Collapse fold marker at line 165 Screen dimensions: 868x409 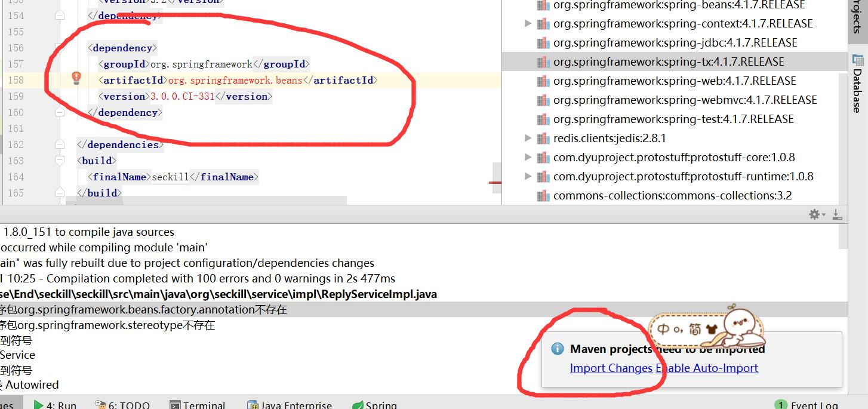coord(60,193)
